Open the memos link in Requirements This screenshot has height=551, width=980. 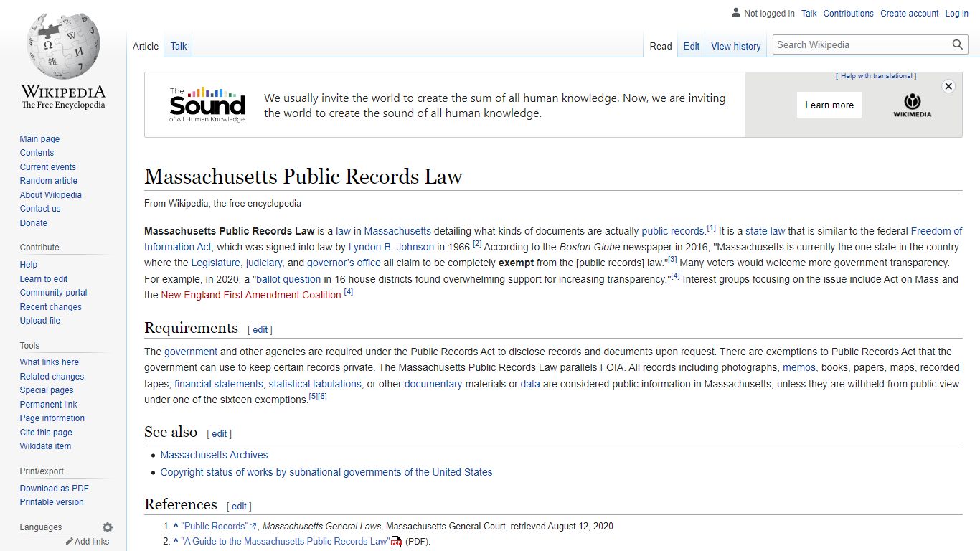pos(799,367)
